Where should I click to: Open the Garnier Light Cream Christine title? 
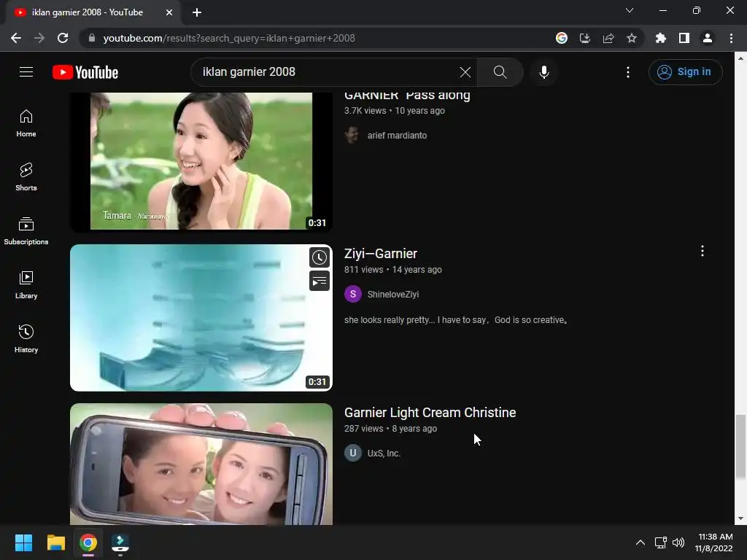click(430, 413)
